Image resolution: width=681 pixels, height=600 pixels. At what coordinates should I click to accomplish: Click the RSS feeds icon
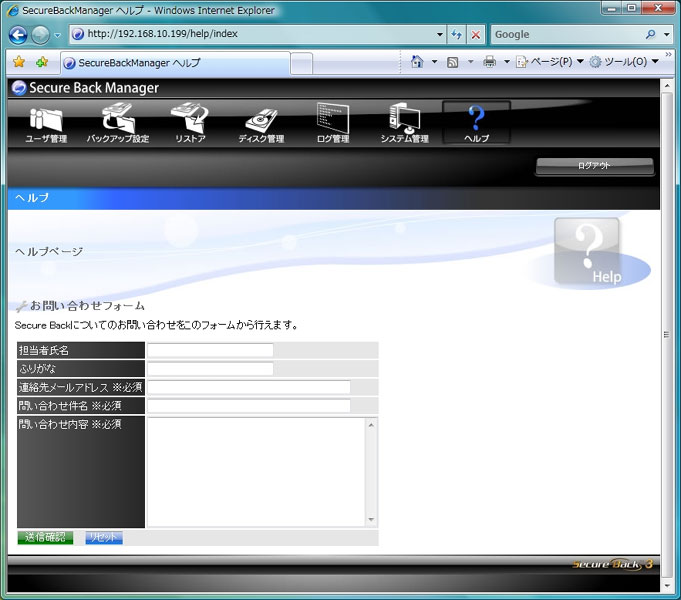coord(453,62)
